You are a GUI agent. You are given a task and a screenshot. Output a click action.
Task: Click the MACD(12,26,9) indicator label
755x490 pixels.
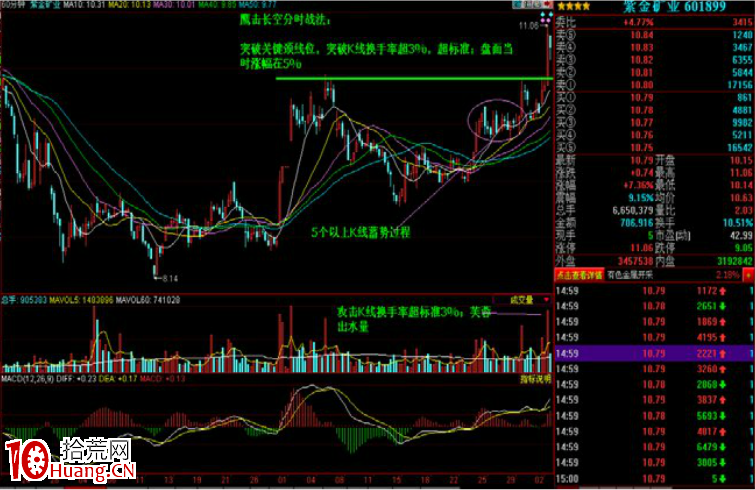[x=27, y=379]
